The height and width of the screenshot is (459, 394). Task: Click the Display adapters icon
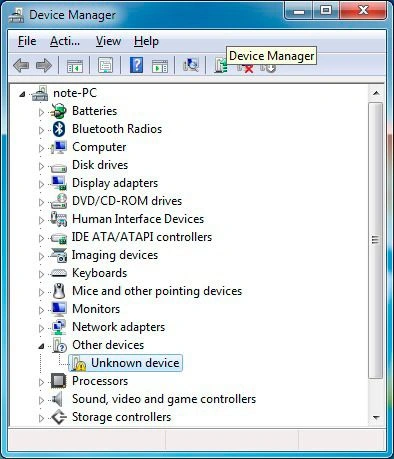click(x=59, y=183)
